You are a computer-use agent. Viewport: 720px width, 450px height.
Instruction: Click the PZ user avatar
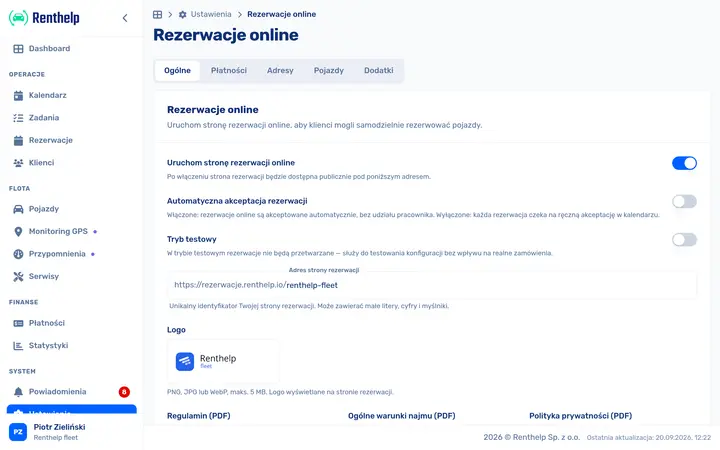pyautogui.click(x=18, y=432)
